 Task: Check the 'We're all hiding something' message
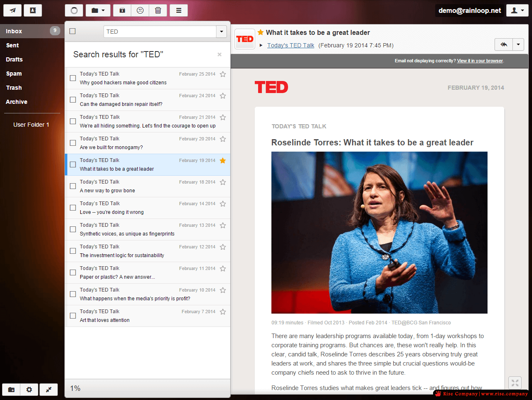click(x=73, y=121)
